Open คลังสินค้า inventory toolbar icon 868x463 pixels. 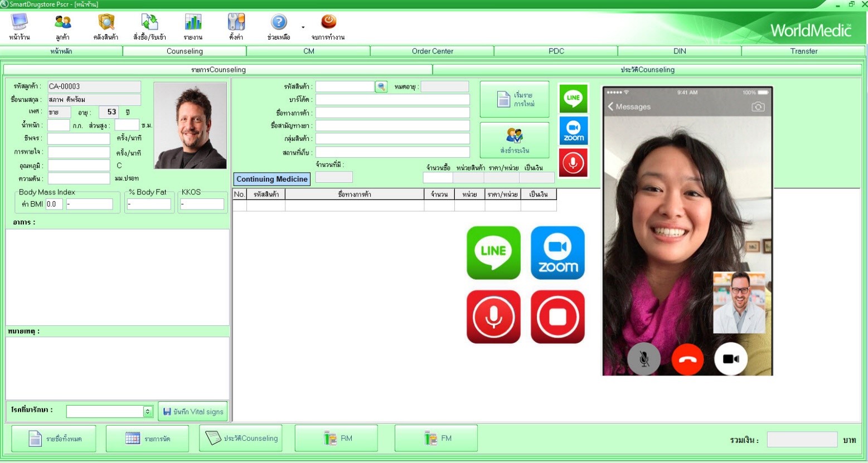click(x=106, y=27)
